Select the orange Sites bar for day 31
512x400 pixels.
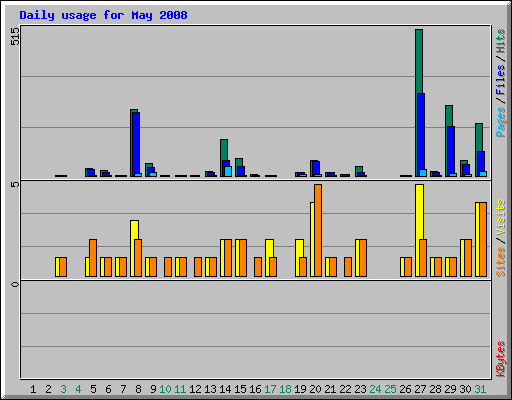click(x=483, y=239)
